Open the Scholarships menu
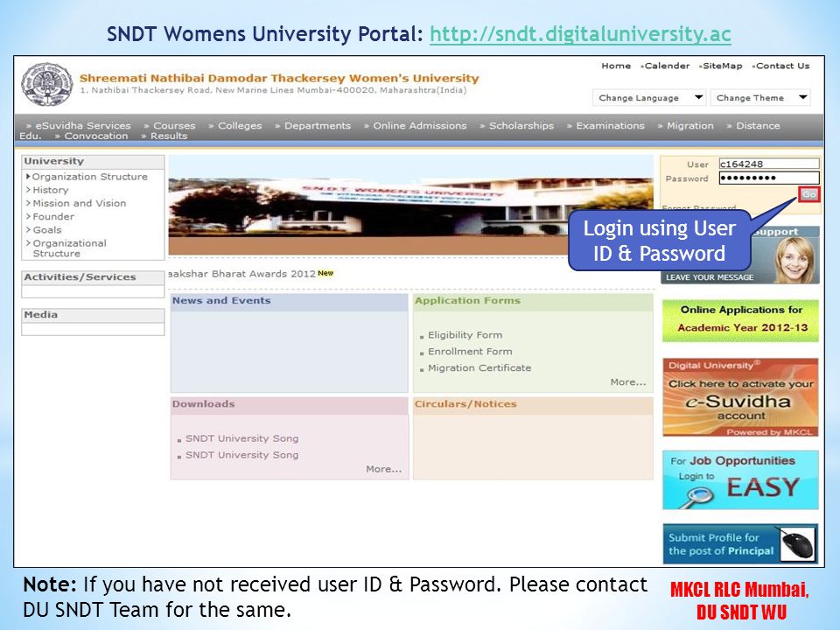Screen dimensions: 840x630 click(521, 125)
